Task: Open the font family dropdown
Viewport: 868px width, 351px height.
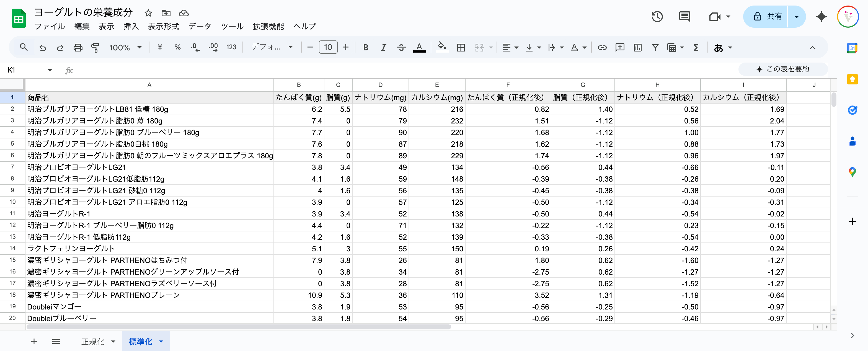Action: point(272,48)
